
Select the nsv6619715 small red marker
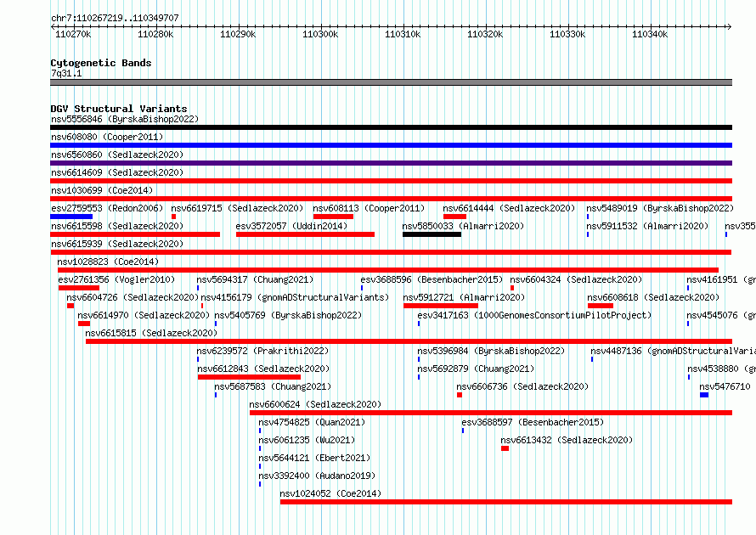click(173, 217)
